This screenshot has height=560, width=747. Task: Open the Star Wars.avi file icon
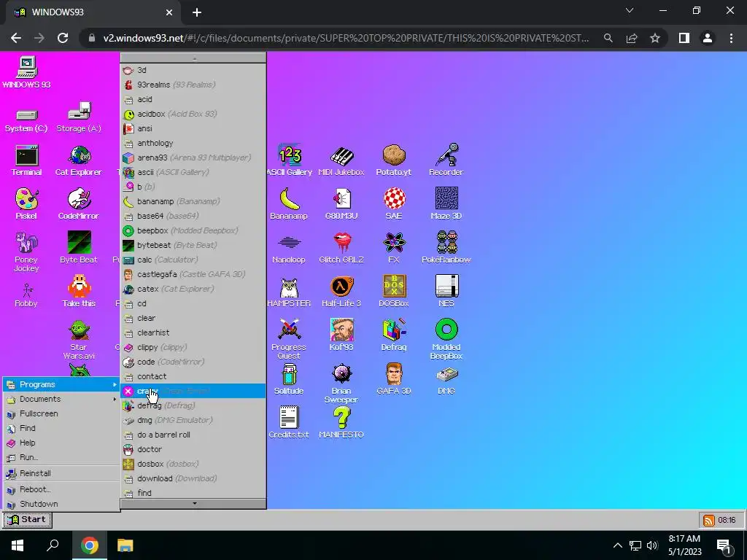79,340
